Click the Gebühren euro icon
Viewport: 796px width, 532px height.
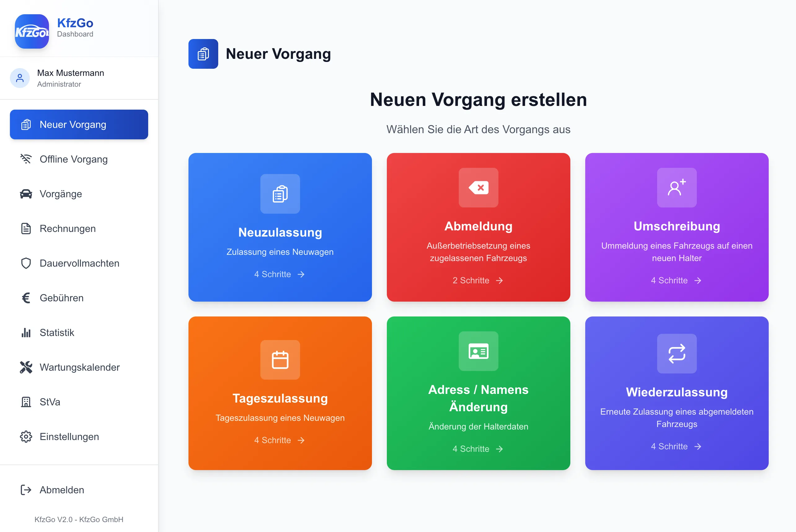point(26,298)
